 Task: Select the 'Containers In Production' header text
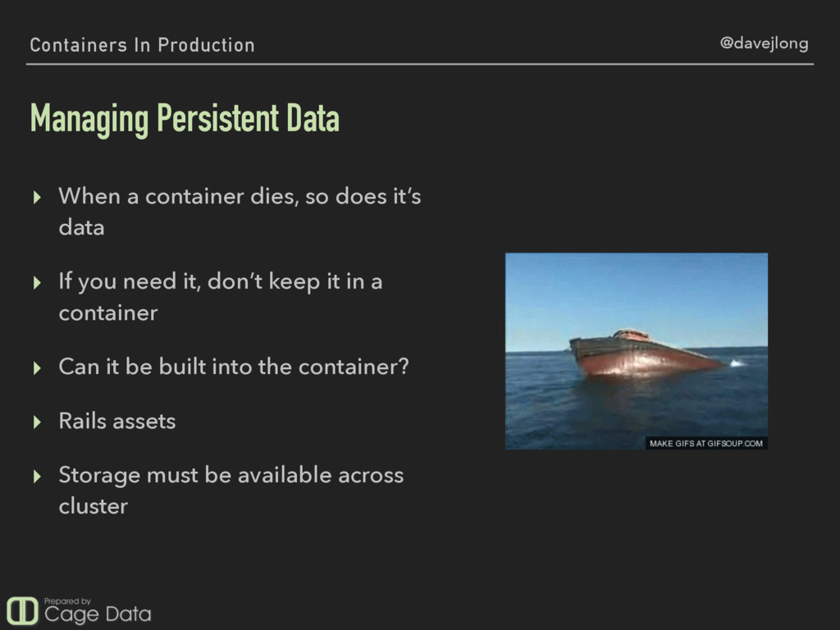pyautogui.click(x=143, y=45)
